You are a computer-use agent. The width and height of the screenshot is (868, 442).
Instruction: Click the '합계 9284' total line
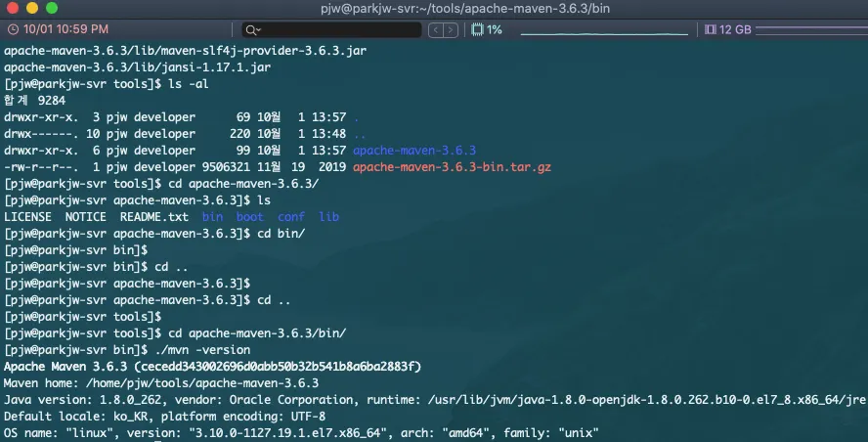[x=34, y=101]
